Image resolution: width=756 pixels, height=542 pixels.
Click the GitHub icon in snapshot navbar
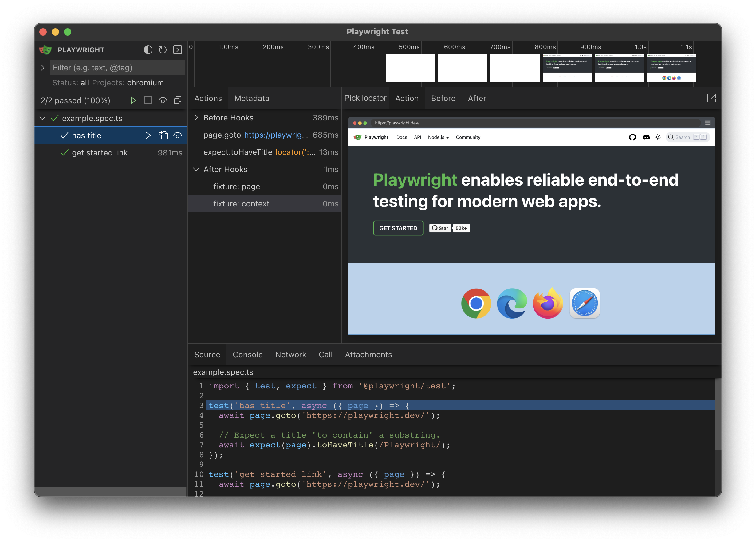(x=632, y=137)
